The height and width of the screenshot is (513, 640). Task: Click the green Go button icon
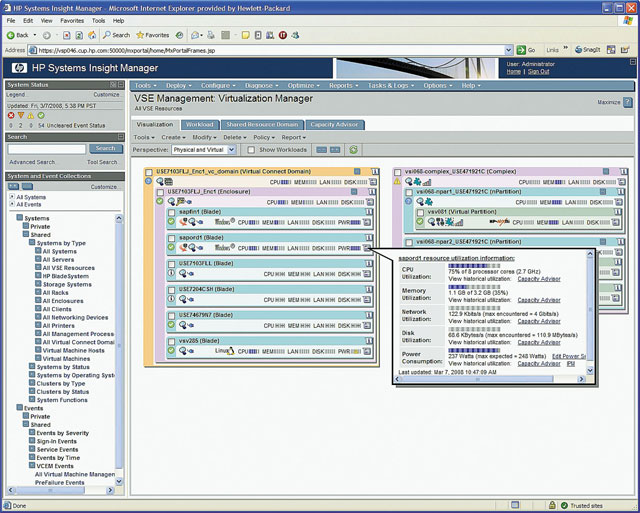(x=521, y=50)
